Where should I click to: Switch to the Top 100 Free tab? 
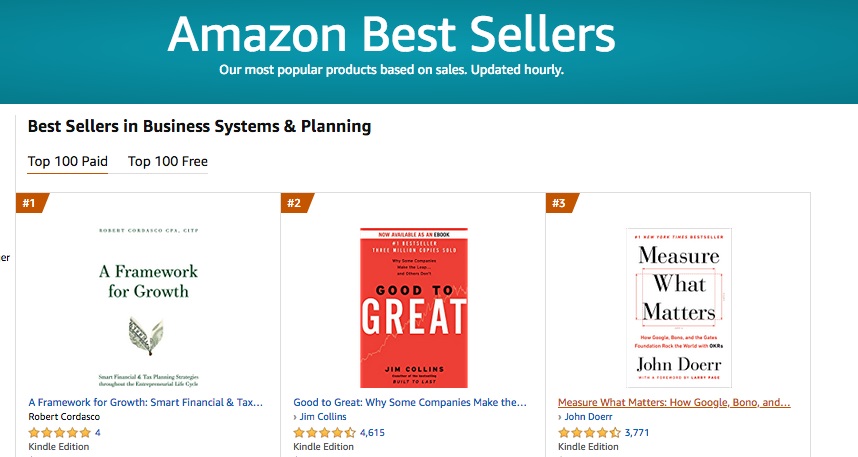click(167, 161)
